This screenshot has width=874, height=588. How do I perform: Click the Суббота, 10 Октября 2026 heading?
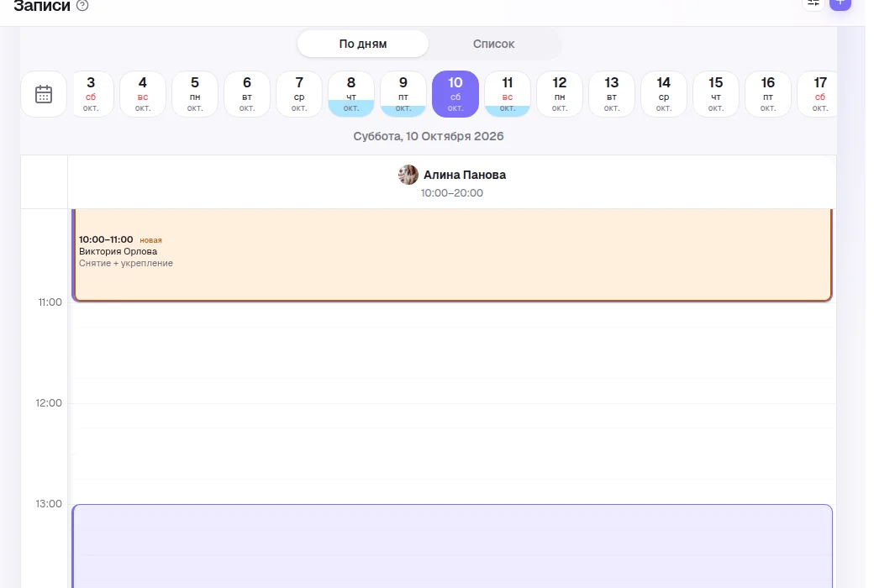pos(429,137)
